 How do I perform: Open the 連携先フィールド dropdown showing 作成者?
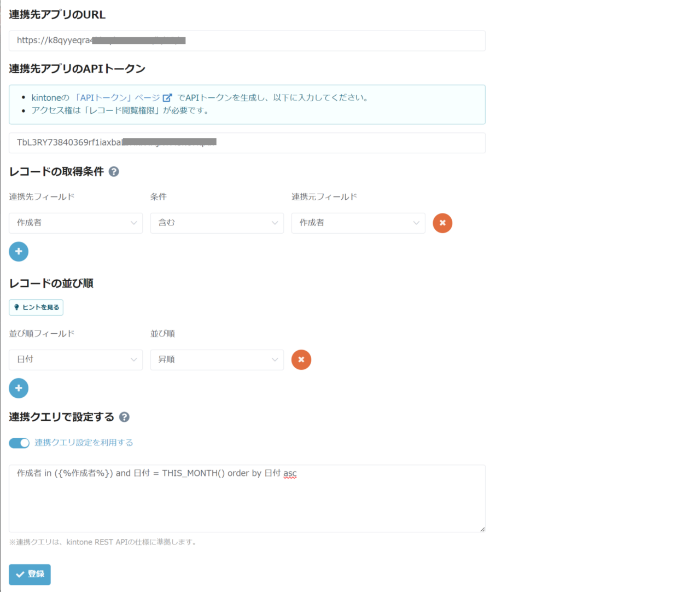click(75, 223)
